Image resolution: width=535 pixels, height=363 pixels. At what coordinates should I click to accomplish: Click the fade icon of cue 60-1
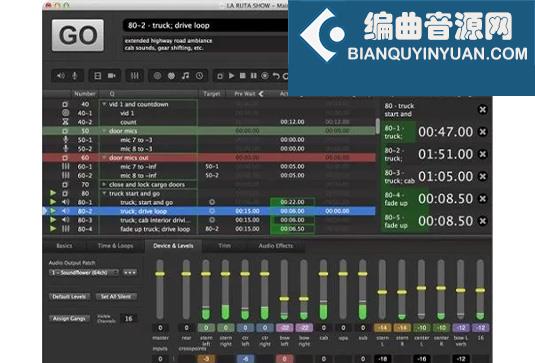(x=66, y=166)
